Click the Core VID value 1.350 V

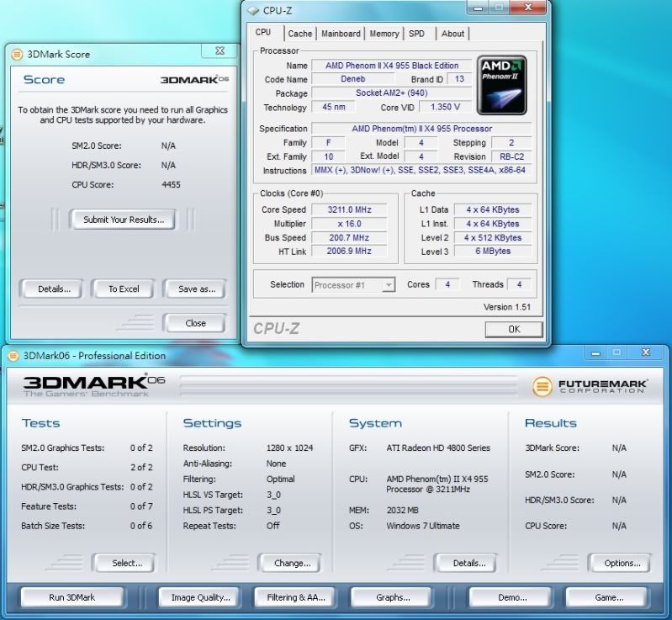pos(445,107)
